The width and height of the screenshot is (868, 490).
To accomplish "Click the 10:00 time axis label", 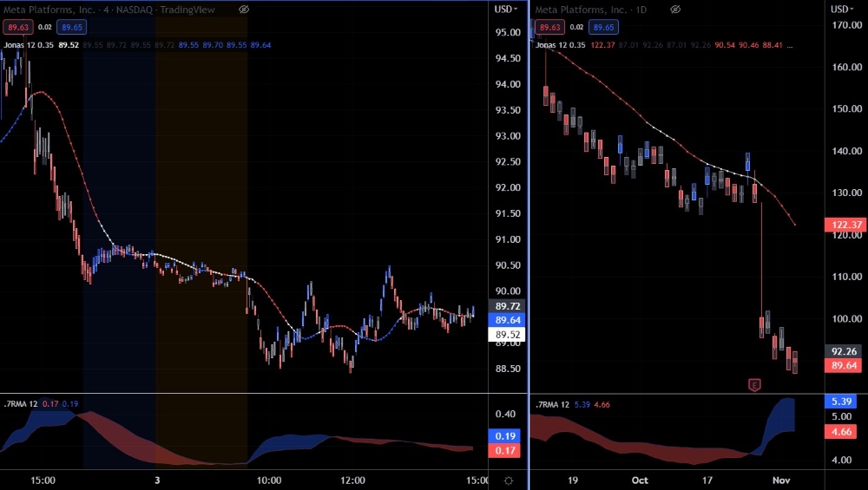I will tap(269, 480).
